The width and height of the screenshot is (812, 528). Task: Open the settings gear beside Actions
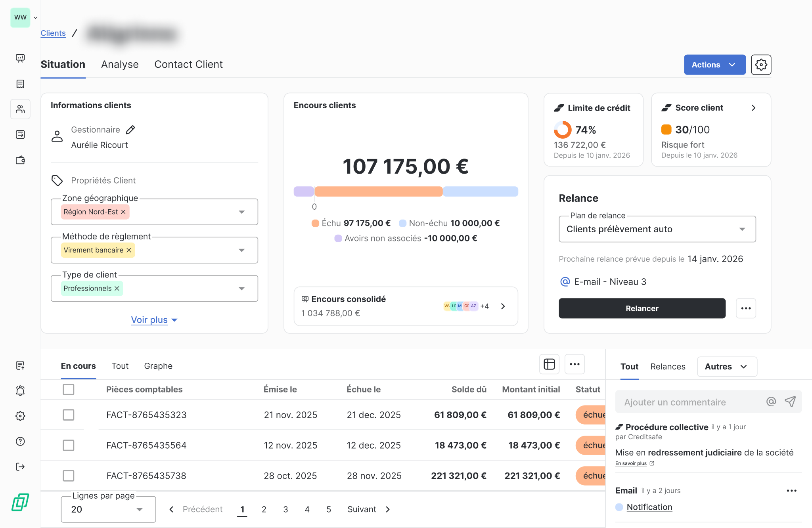click(761, 65)
